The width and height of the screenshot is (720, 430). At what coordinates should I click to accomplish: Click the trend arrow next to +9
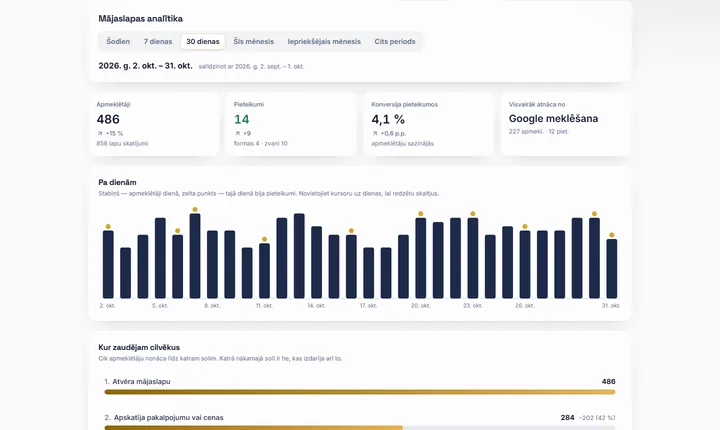(x=237, y=133)
